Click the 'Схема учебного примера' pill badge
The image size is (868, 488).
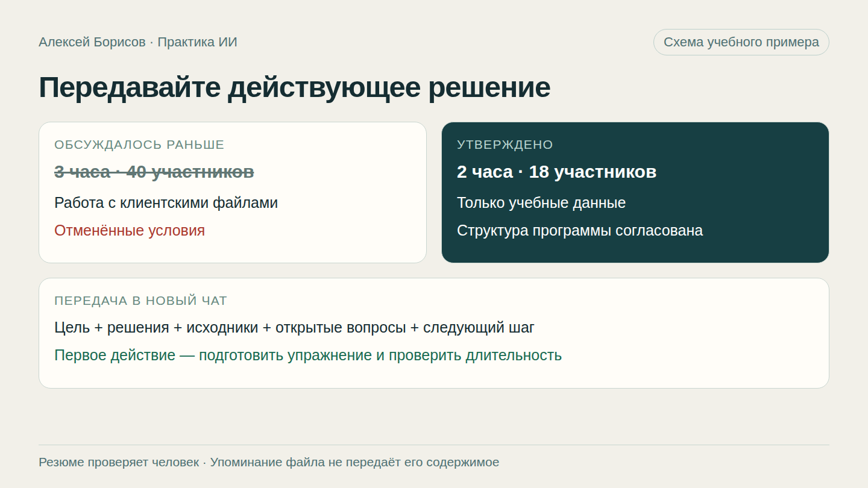click(x=741, y=42)
